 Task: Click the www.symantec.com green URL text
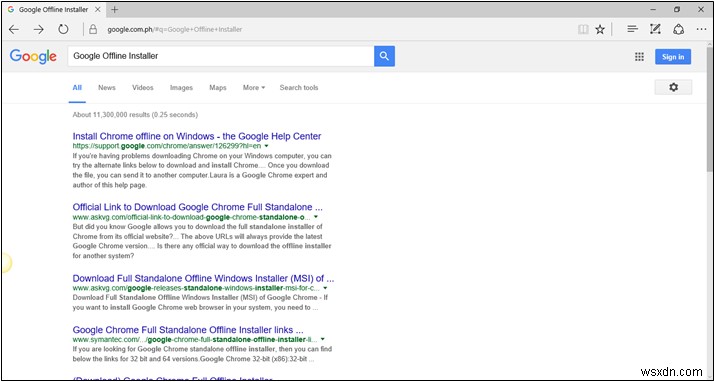195,339
